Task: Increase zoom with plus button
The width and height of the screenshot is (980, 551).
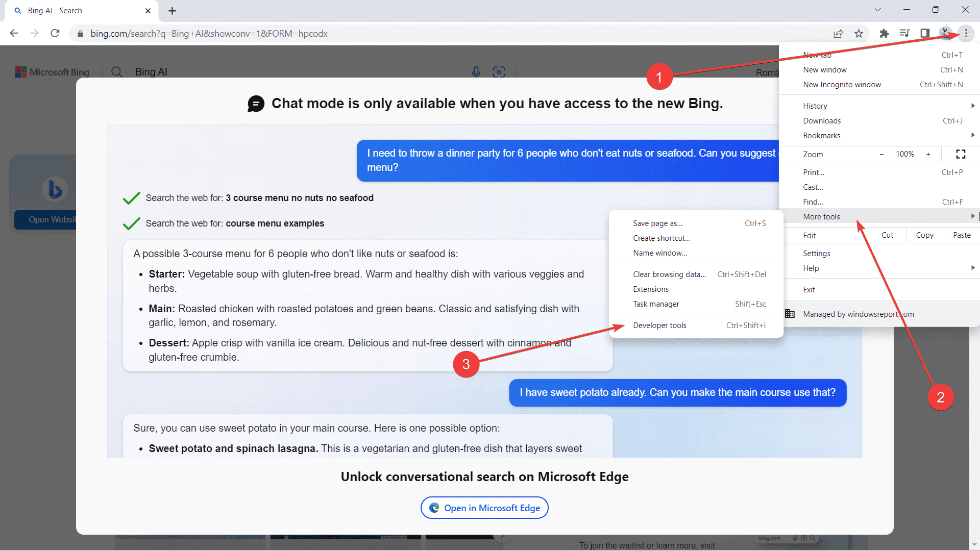Action: pyautogui.click(x=928, y=154)
